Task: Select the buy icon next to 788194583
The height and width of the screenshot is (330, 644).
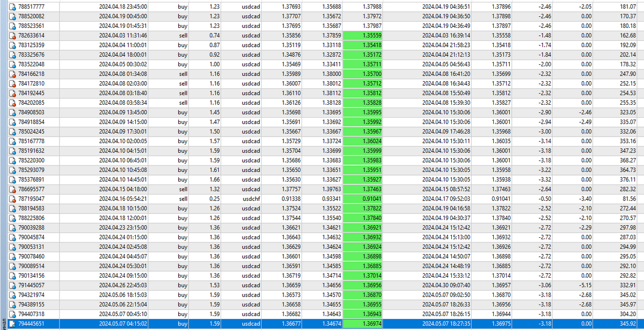Action: point(12,208)
